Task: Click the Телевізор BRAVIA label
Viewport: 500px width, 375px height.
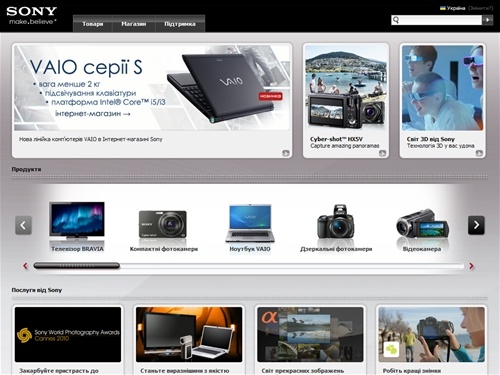Action: 77,249
